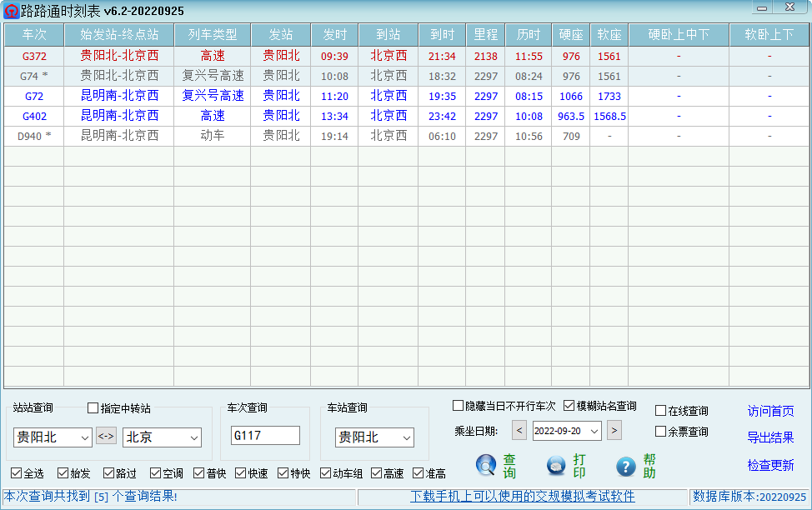
Task: Enable 余票查询 checkbox
Action: pos(659,430)
